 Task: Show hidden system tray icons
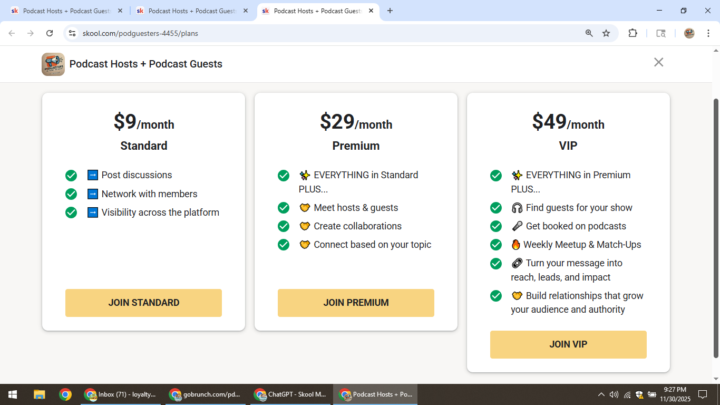point(601,394)
